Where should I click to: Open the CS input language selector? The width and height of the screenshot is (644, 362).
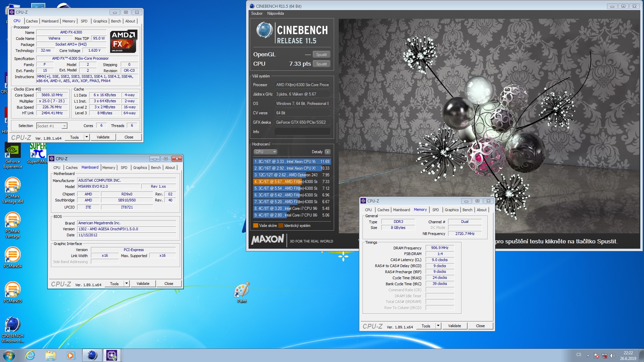point(579,355)
